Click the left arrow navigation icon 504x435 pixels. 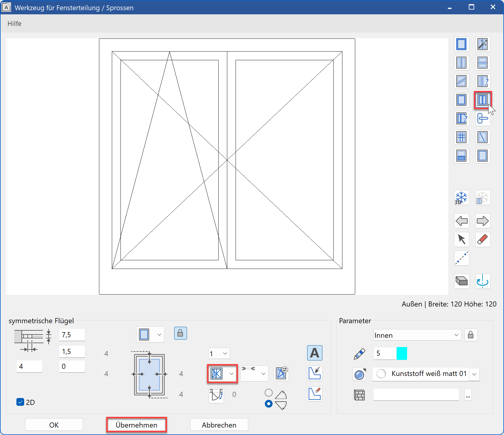click(461, 221)
